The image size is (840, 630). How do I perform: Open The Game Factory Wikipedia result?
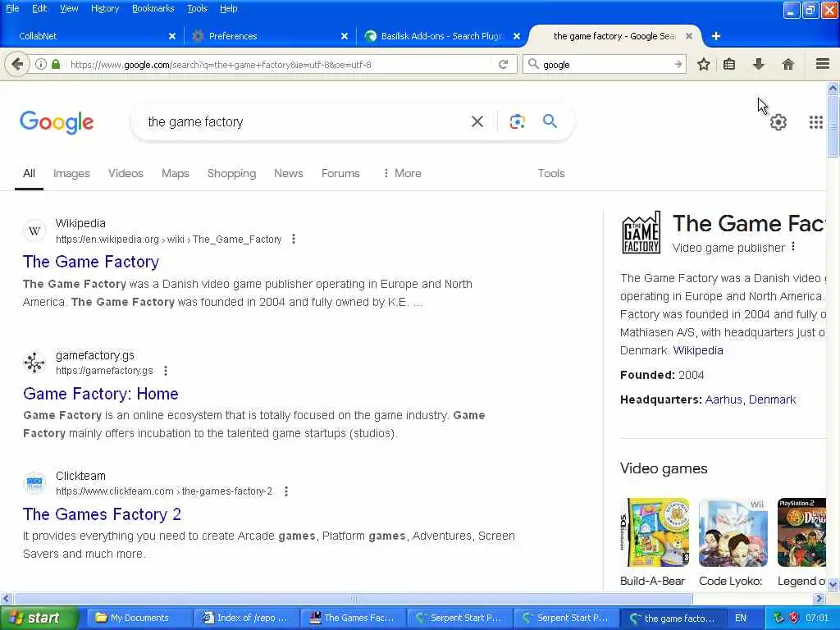pyautogui.click(x=90, y=262)
